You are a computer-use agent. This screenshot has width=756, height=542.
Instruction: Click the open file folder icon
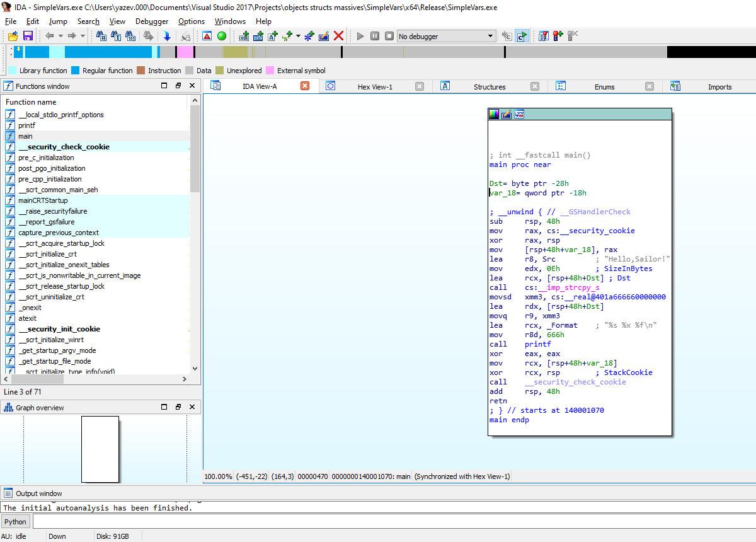coord(13,37)
